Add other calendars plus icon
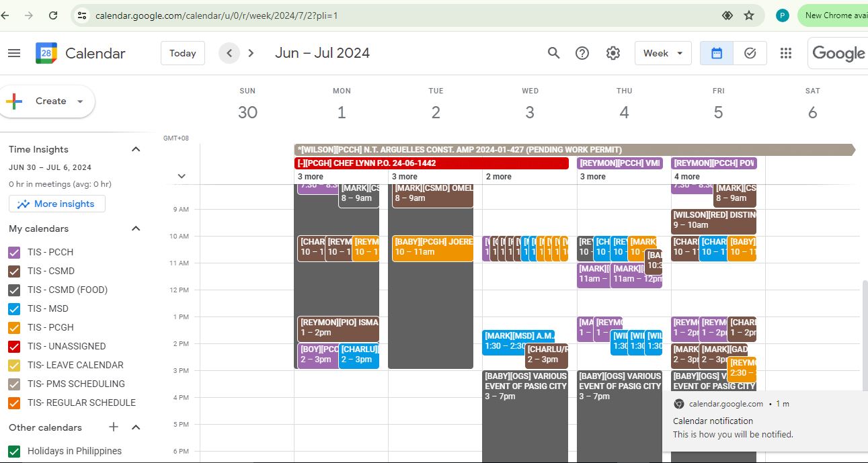Screen dimensions: 868x463 (114, 427)
